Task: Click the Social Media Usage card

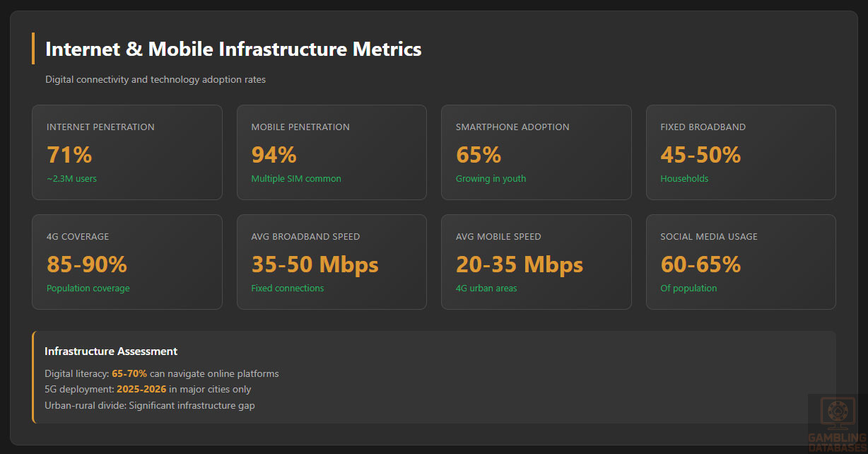Action: pyautogui.click(x=741, y=262)
